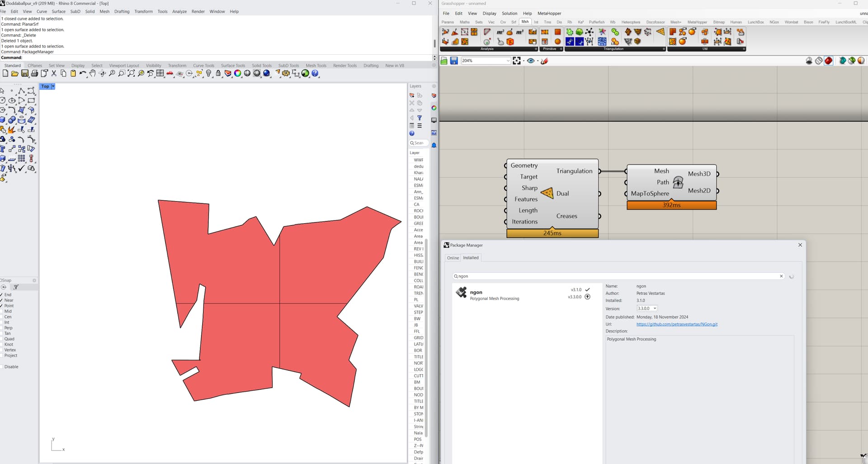Screen dimensions: 868x464
Task: Click the color wheel icon in Rhino toolbar
Action: pyautogui.click(x=237, y=73)
